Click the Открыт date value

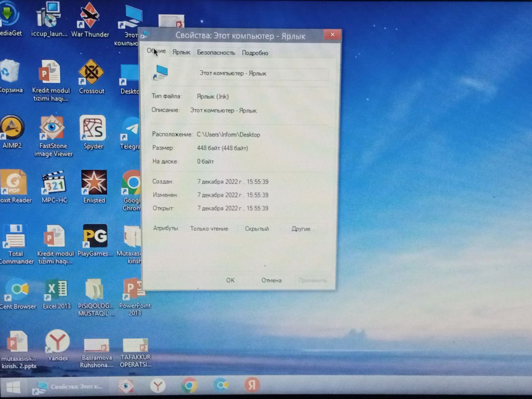[x=233, y=208]
